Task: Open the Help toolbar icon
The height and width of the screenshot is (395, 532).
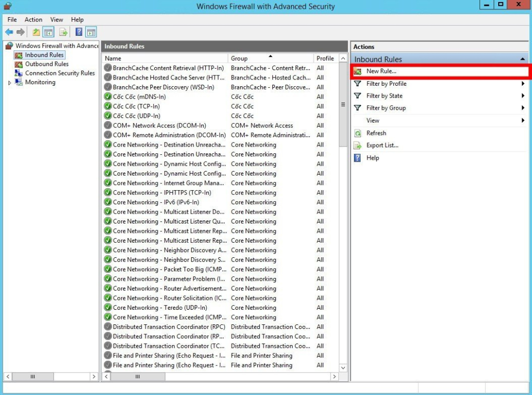Action: (x=79, y=32)
